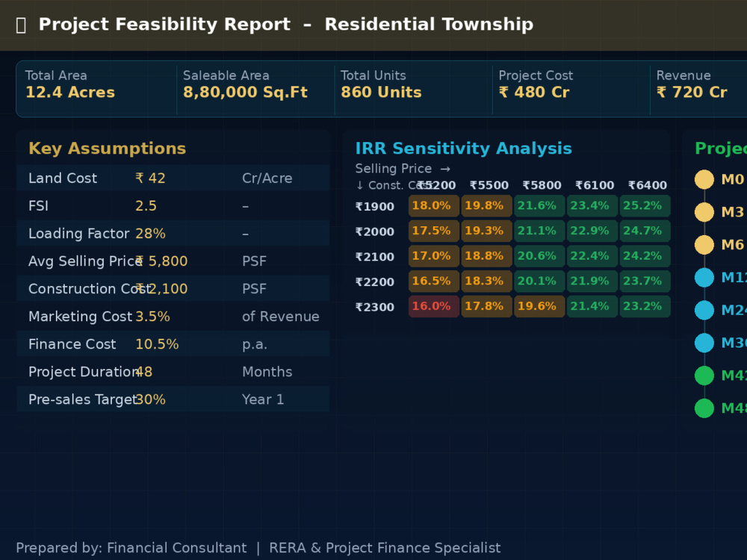Select the M0 timeline milestone dot
Screen dimensions: 747x560
pos(704,179)
